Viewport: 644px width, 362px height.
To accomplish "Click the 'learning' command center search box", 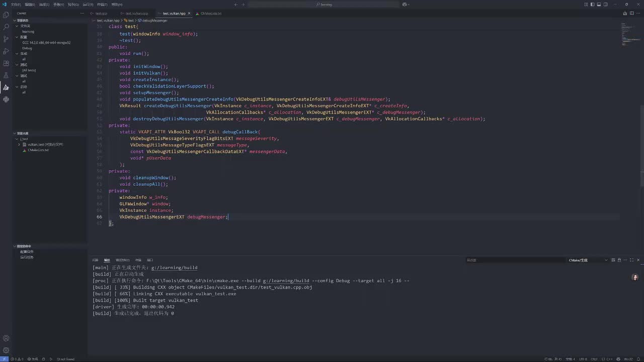I will 324,5.
